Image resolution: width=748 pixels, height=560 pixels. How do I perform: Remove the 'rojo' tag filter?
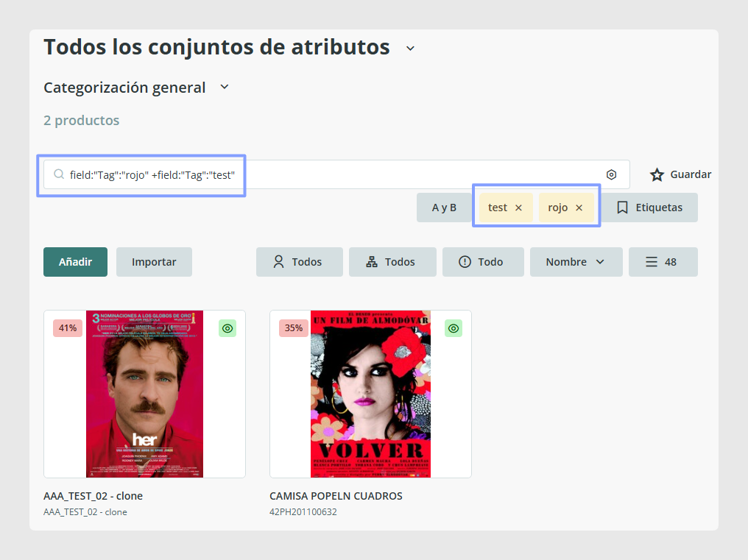pos(579,208)
